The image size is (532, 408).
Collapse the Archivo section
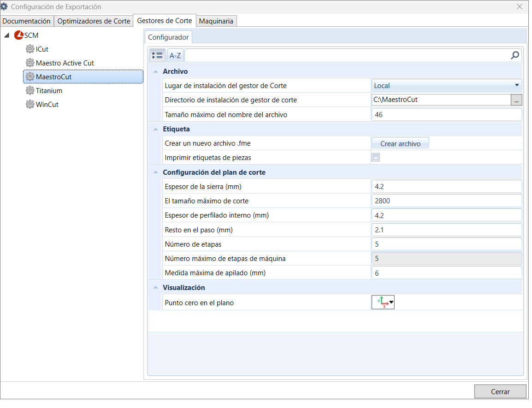(156, 72)
